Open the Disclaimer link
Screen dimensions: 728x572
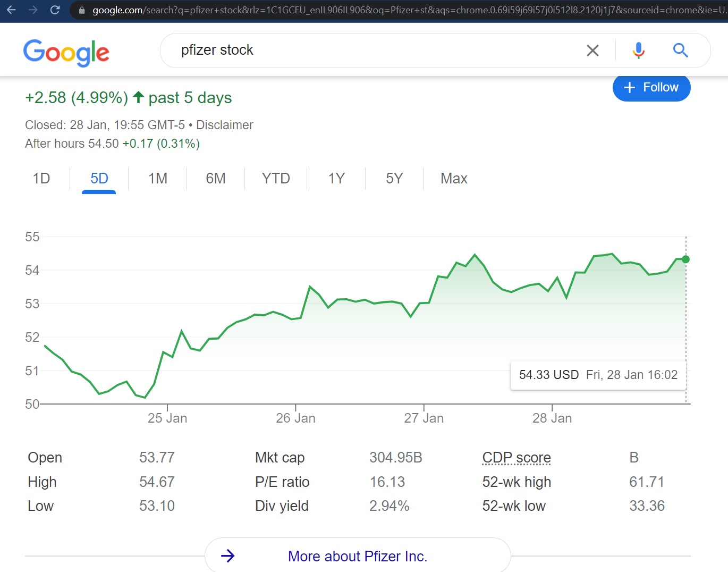click(x=225, y=125)
